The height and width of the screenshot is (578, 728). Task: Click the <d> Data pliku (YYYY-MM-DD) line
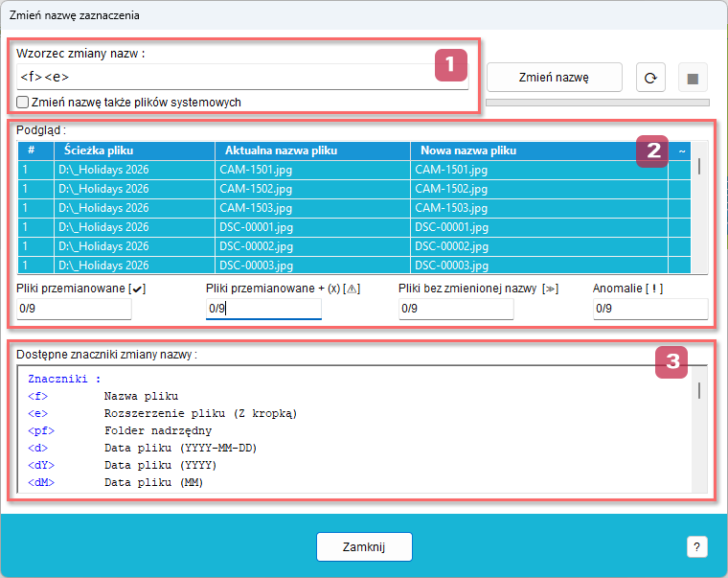(x=143, y=448)
